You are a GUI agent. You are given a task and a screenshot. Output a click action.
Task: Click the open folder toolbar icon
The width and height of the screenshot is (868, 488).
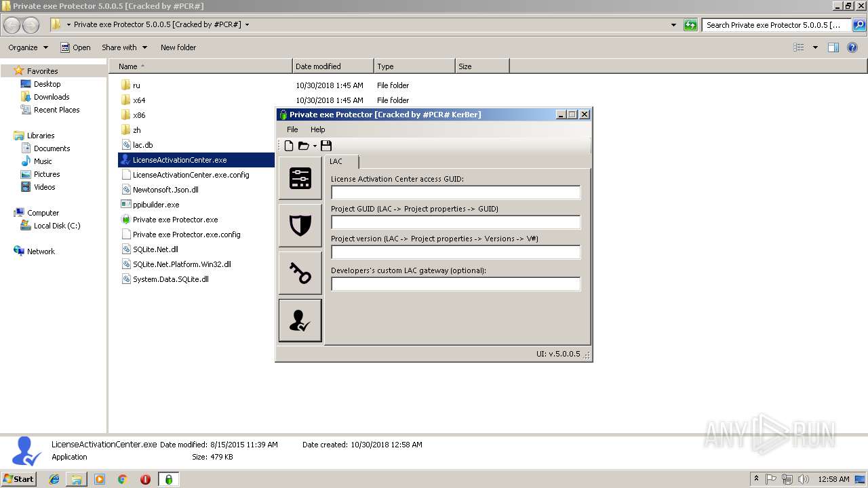[x=303, y=146]
